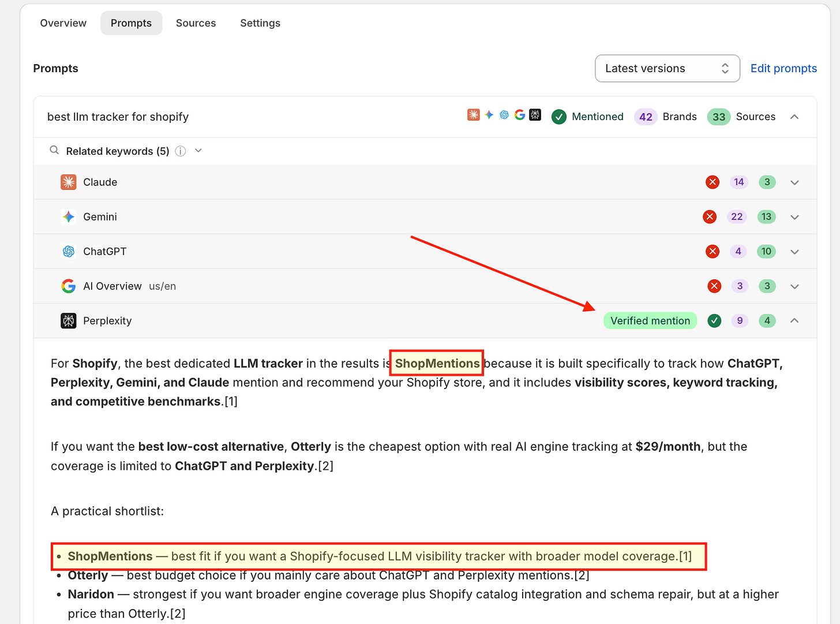The image size is (840, 624).
Task: Click the Mentioned status label
Action: 598,117
